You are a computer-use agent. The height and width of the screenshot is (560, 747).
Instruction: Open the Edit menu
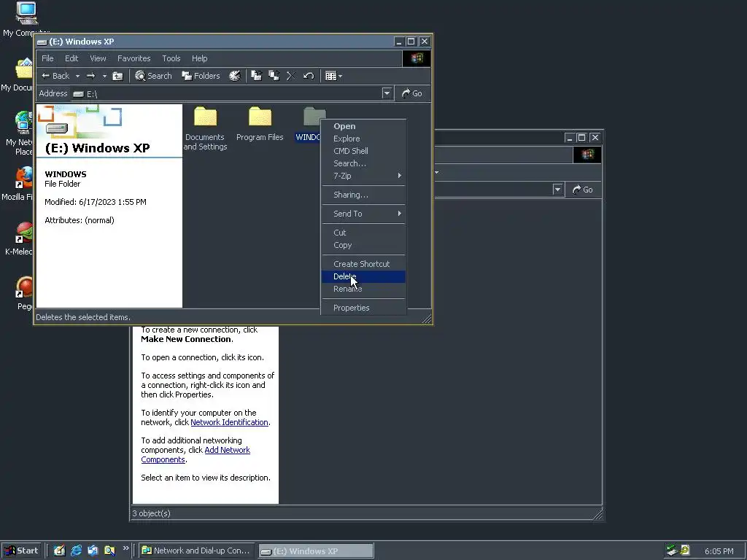71,58
